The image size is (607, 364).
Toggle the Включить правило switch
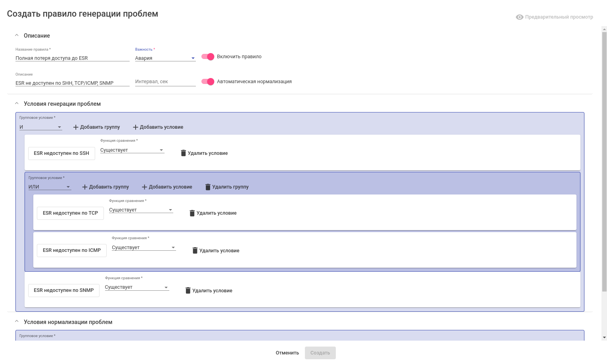pyautogui.click(x=208, y=57)
